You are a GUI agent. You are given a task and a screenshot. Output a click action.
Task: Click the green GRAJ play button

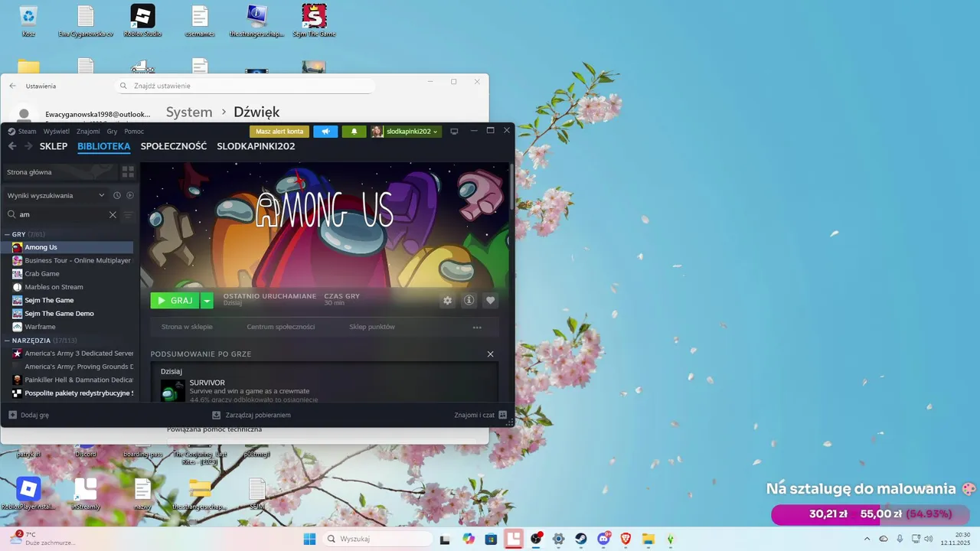pos(175,301)
